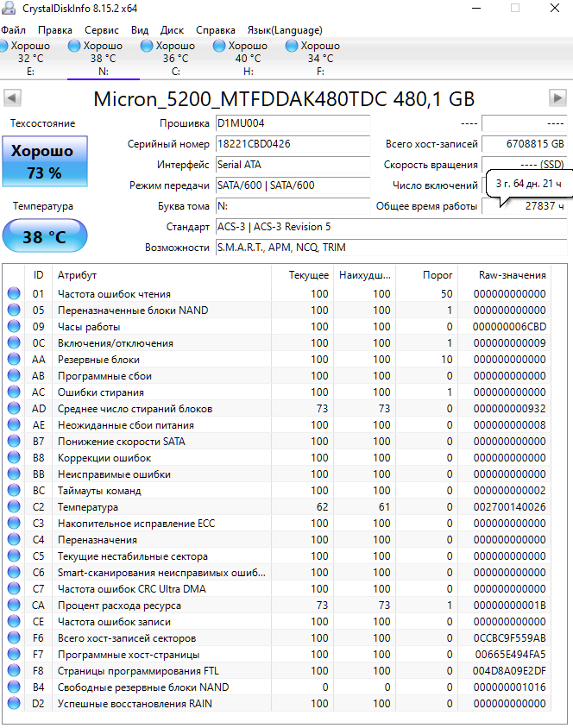Image resolution: width=573 pixels, height=728 pixels.
Task: Click the SATA/600 transfer mode field
Action: (x=293, y=185)
